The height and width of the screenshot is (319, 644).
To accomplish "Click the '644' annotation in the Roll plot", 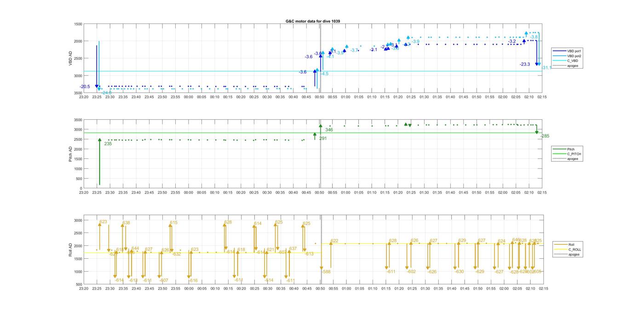I will (135, 249).
